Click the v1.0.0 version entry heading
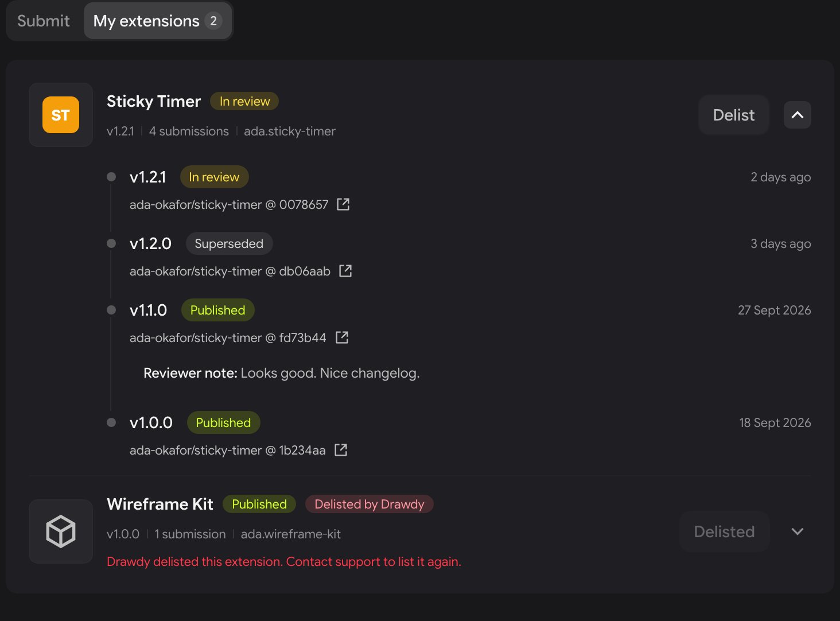840x621 pixels. coord(151,422)
